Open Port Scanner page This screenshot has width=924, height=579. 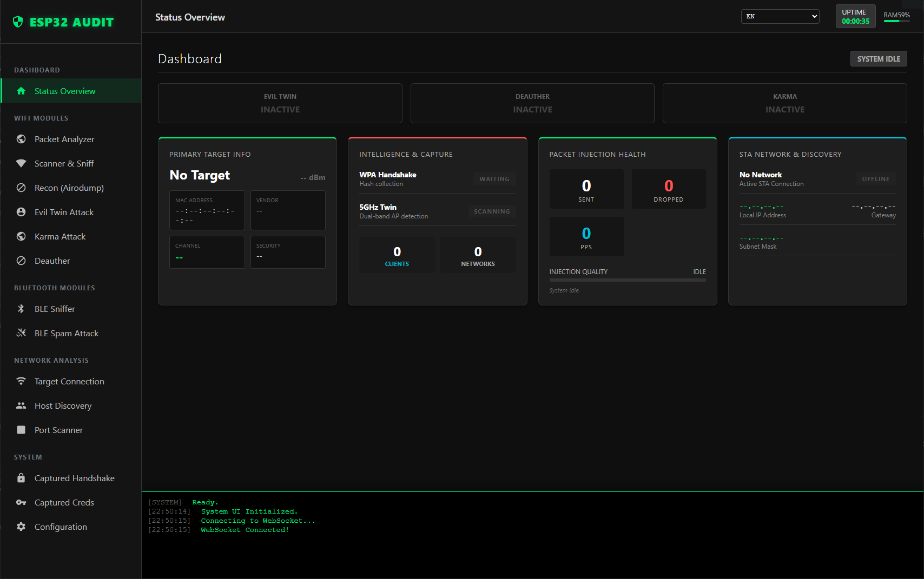tap(71, 430)
